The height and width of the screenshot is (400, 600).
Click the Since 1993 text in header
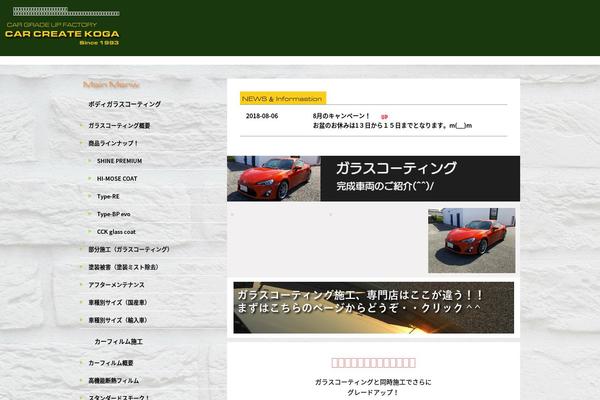[x=99, y=43]
